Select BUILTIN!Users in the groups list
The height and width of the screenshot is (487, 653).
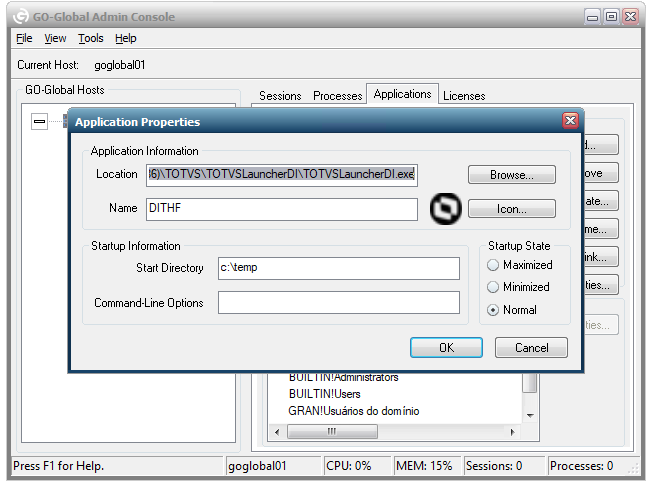point(324,394)
